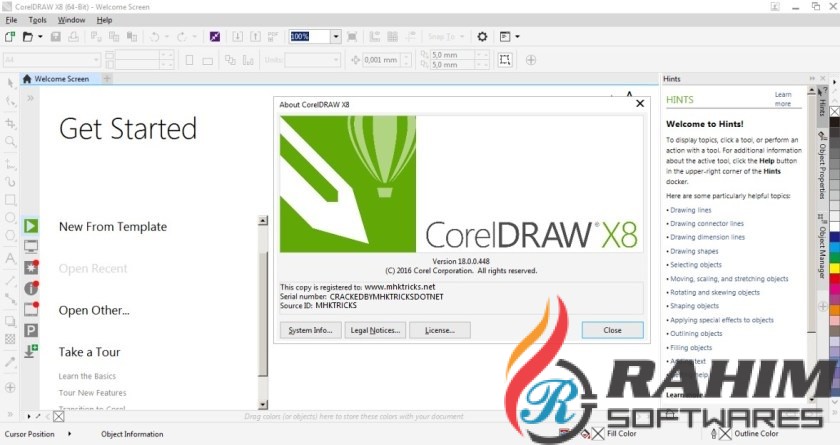Click the Redo arrow icon
Image resolution: width=840 pixels, height=445 pixels.
point(182,36)
